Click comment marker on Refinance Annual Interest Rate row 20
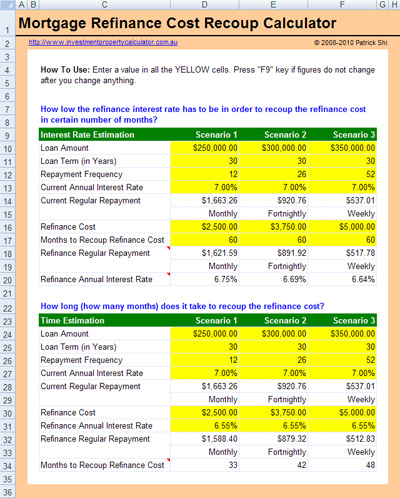Screen dimensions: 400x498 coord(168,274)
